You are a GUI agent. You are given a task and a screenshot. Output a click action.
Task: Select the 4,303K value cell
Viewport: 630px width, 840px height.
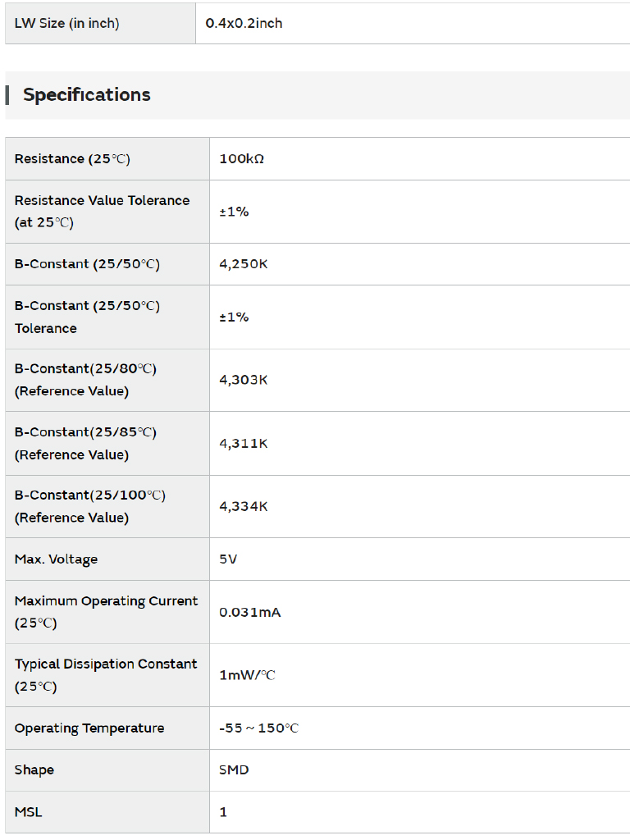tap(244, 380)
